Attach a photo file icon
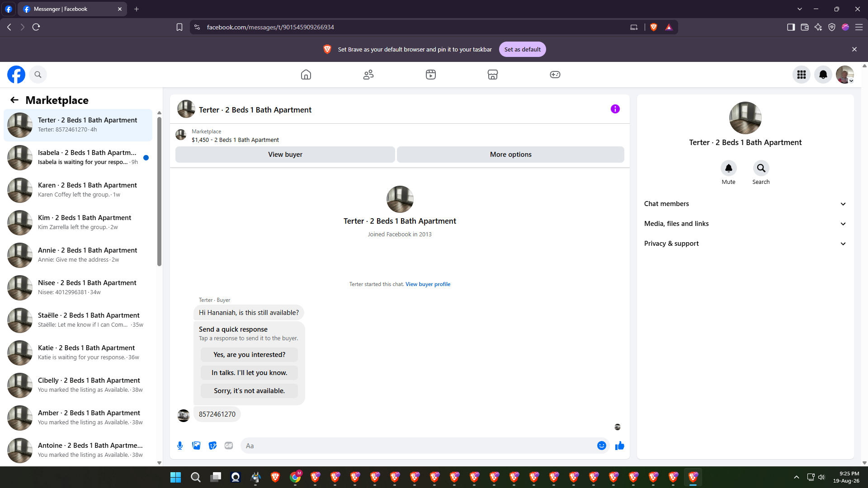 [196, 446]
